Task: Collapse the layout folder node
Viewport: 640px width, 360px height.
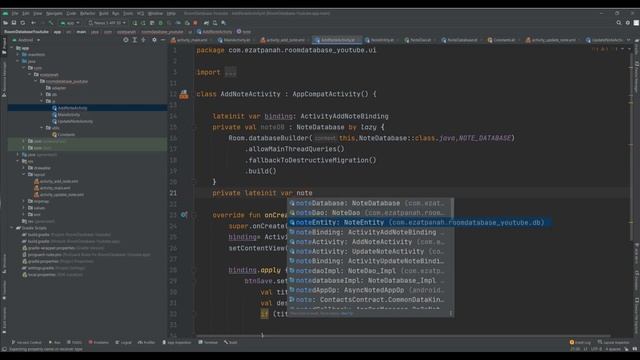Action: click(24, 174)
